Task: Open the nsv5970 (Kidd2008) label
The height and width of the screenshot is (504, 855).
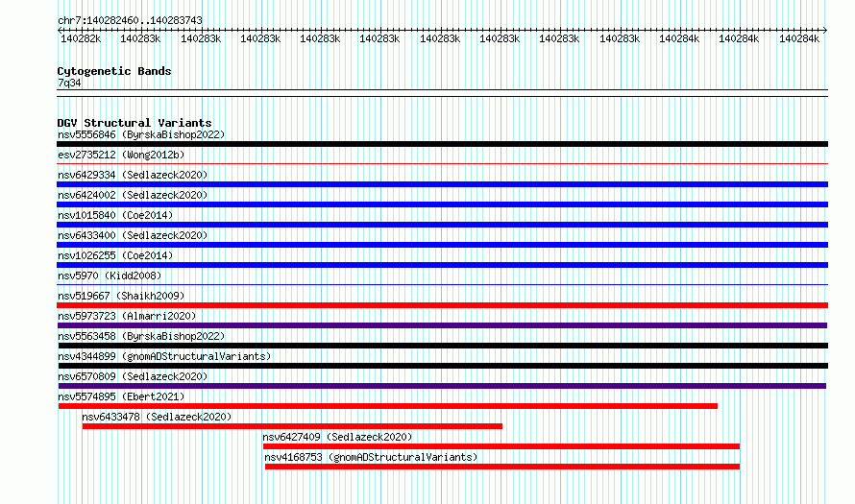Action: tap(110, 276)
